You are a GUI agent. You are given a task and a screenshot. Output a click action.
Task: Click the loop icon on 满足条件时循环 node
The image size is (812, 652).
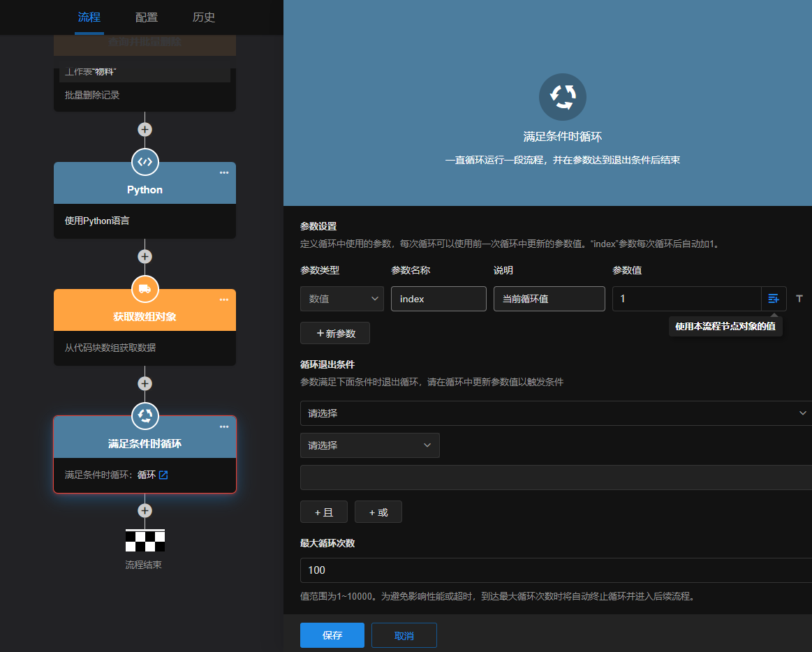pyautogui.click(x=145, y=416)
